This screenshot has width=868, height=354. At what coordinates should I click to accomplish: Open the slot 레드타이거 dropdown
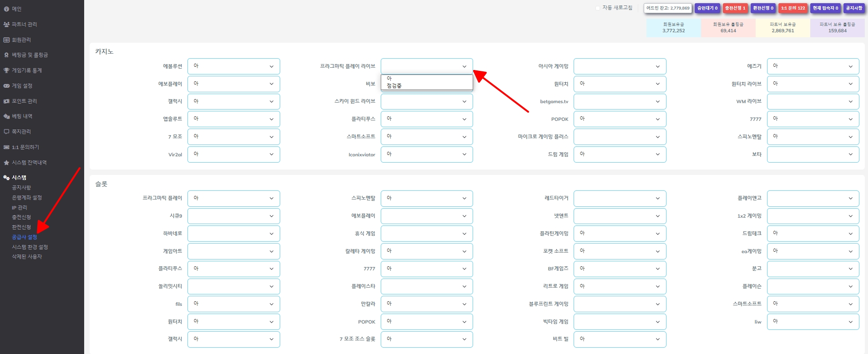(x=620, y=199)
